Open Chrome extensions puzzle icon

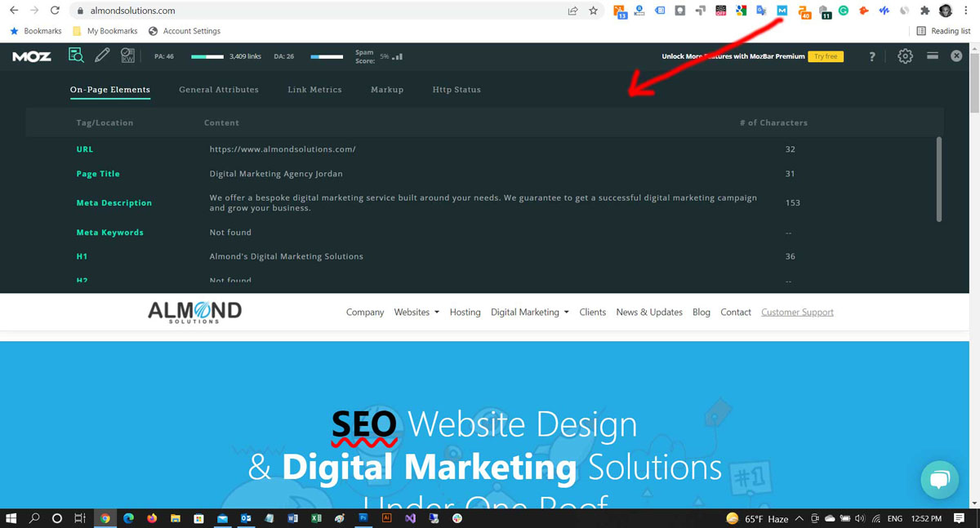925,11
